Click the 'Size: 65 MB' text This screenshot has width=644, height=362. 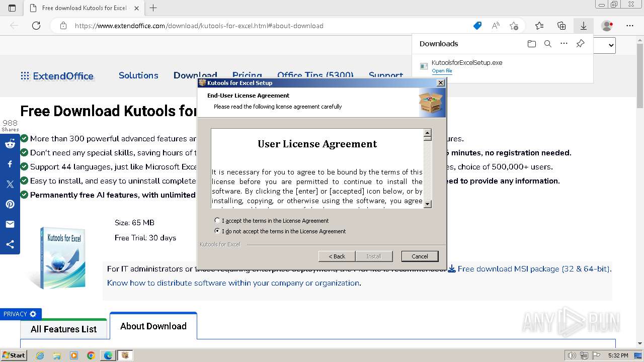[x=134, y=223]
